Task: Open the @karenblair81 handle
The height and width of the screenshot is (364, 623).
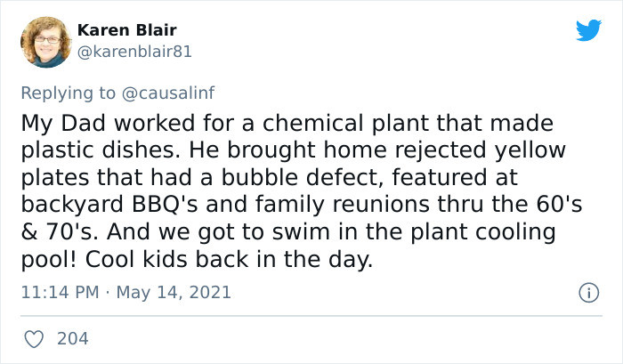Action: [134, 52]
